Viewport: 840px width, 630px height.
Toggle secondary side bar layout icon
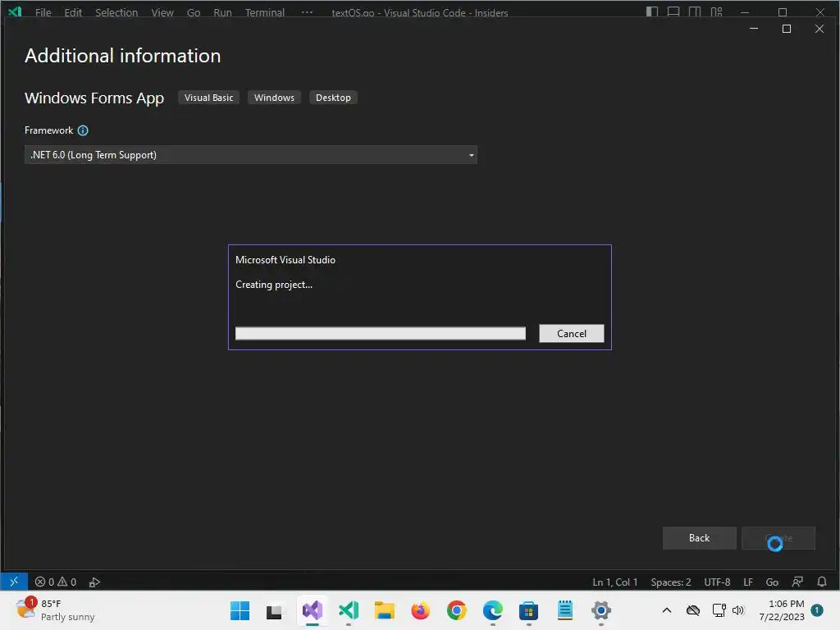pos(695,11)
